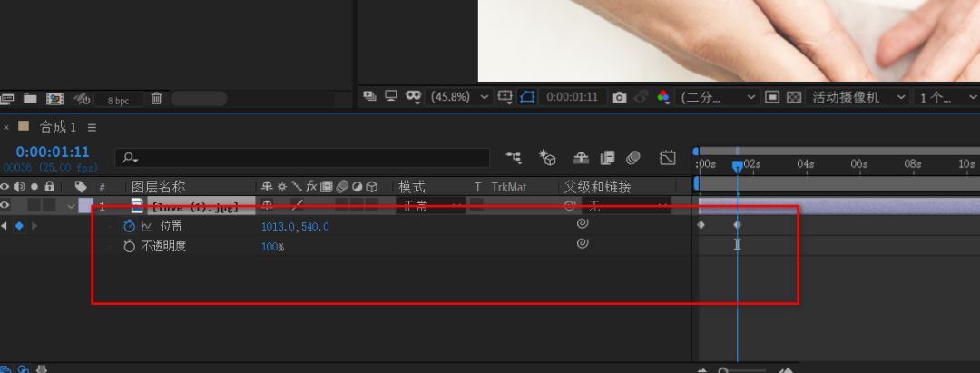This screenshot has height=373, width=980.
Task: Click the 3D layer cube header icon
Action: click(x=372, y=186)
